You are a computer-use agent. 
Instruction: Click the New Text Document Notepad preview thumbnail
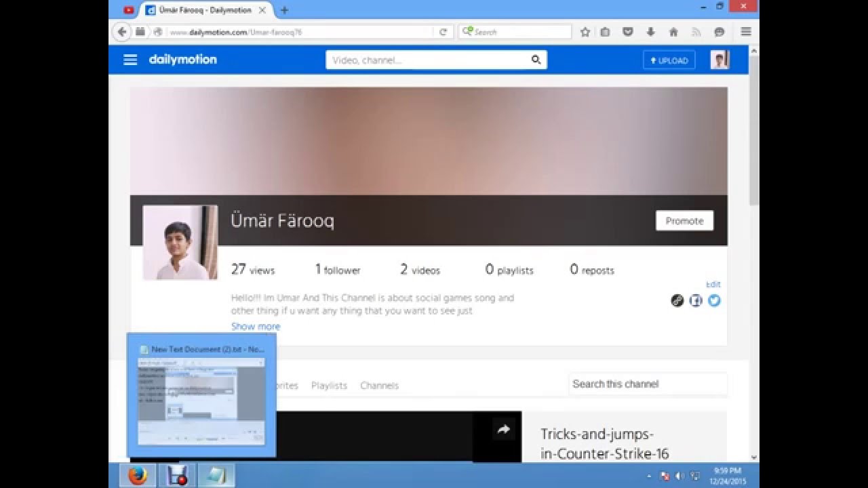(201, 396)
